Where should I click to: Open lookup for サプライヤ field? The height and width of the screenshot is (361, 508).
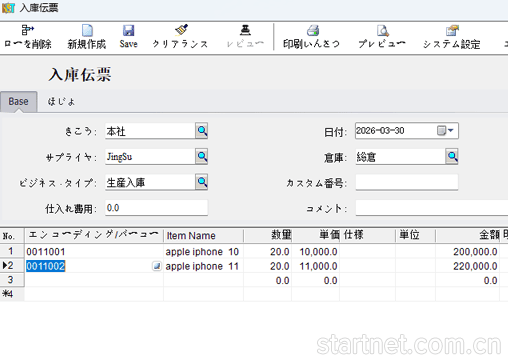[x=202, y=156]
